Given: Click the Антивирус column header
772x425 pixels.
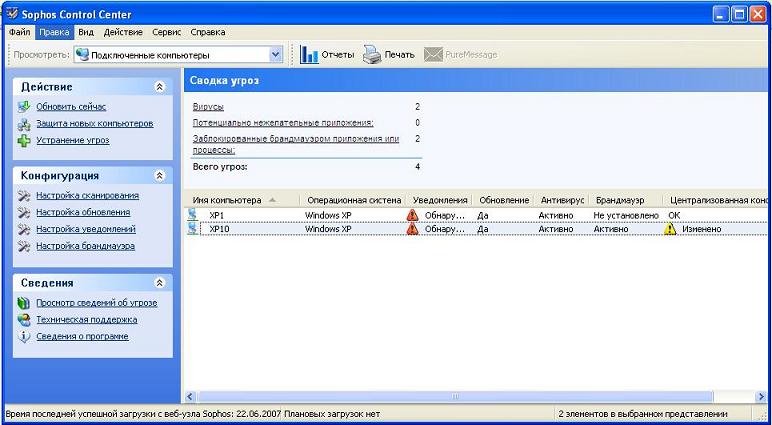Looking at the screenshot, I should (x=562, y=200).
